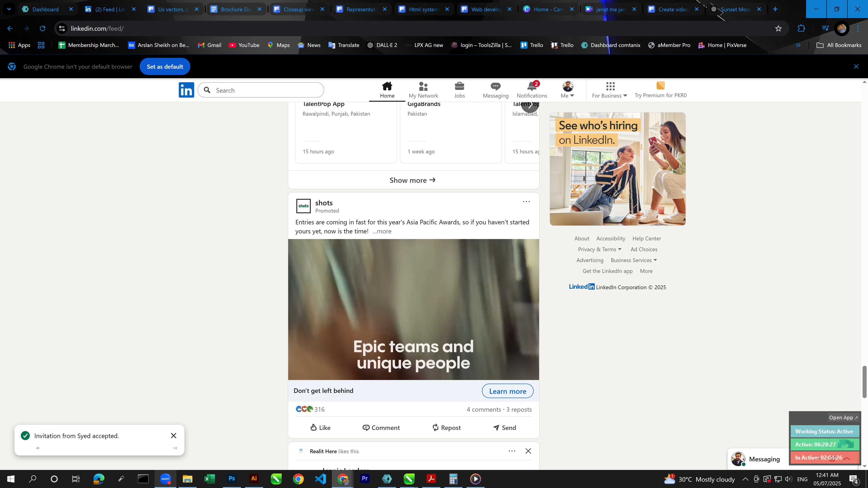Screen dimensions: 868x488
Task: Repost the shots post
Action: (x=446, y=428)
